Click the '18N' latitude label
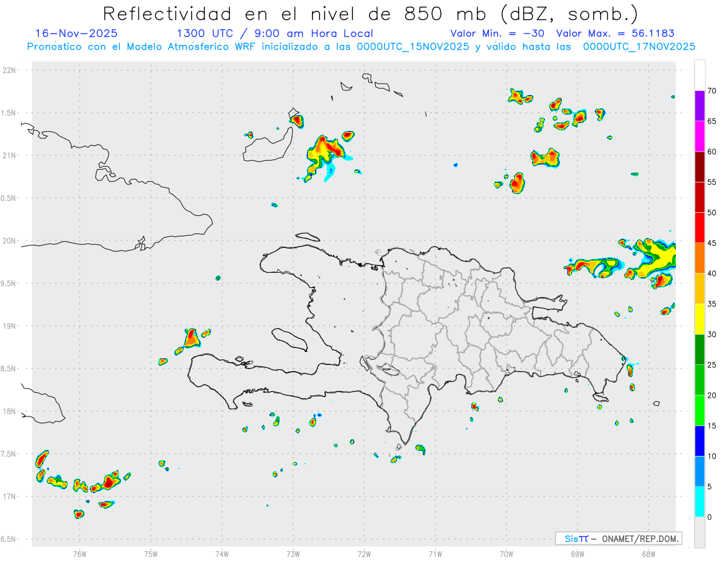 10,411
